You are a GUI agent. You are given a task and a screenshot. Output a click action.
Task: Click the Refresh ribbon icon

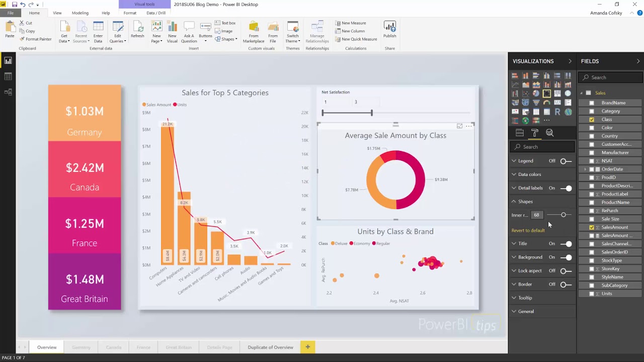[137, 30]
